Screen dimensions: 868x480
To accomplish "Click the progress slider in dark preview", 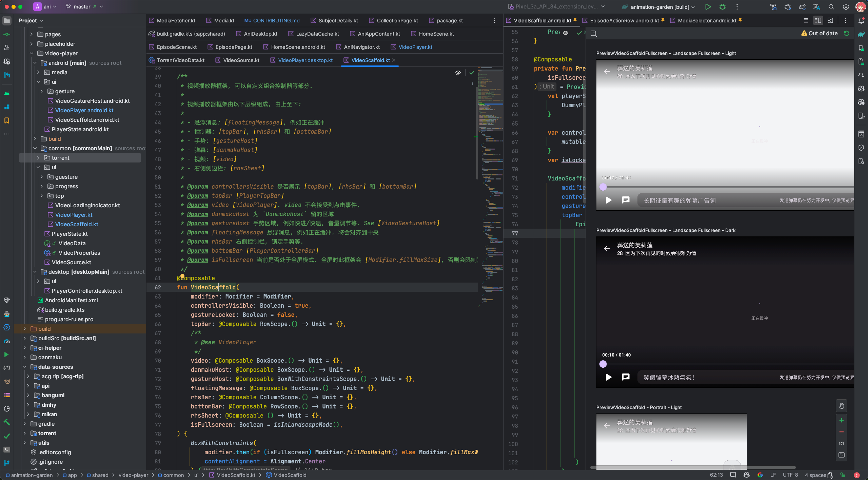I will (x=727, y=364).
